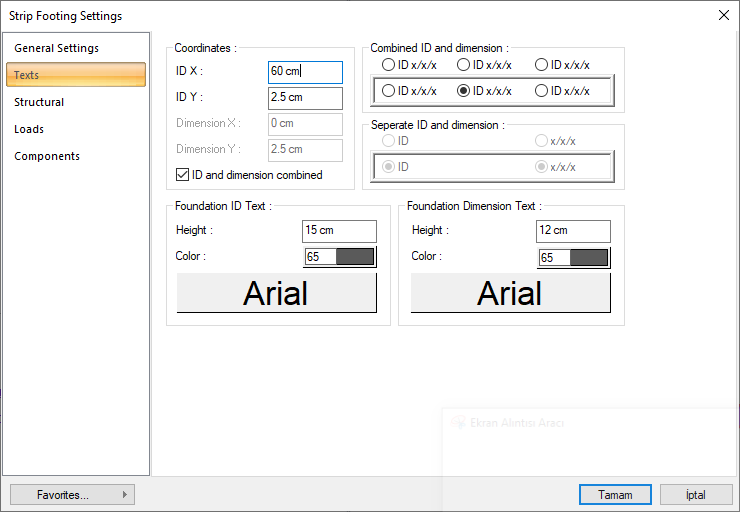Click the currently selected ID x/x/x radio button
The image size is (740, 512).
[x=464, y=91]
